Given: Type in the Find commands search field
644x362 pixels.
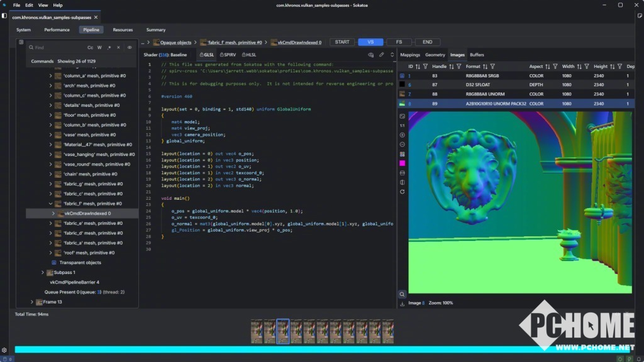Looking at the screenshot, I should (x=57, y=48).
